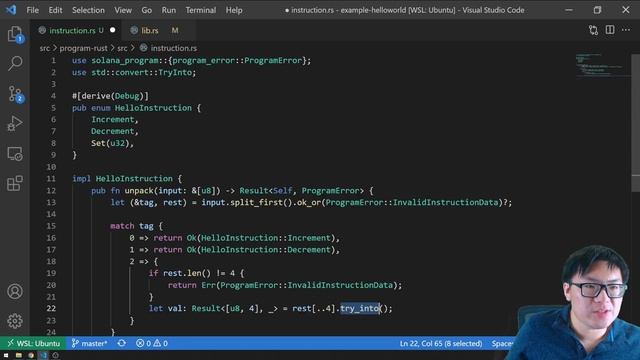The width and height of the screenshot is (640, 360).
Task: Open the Extensions view
Action: pos(15,183)
